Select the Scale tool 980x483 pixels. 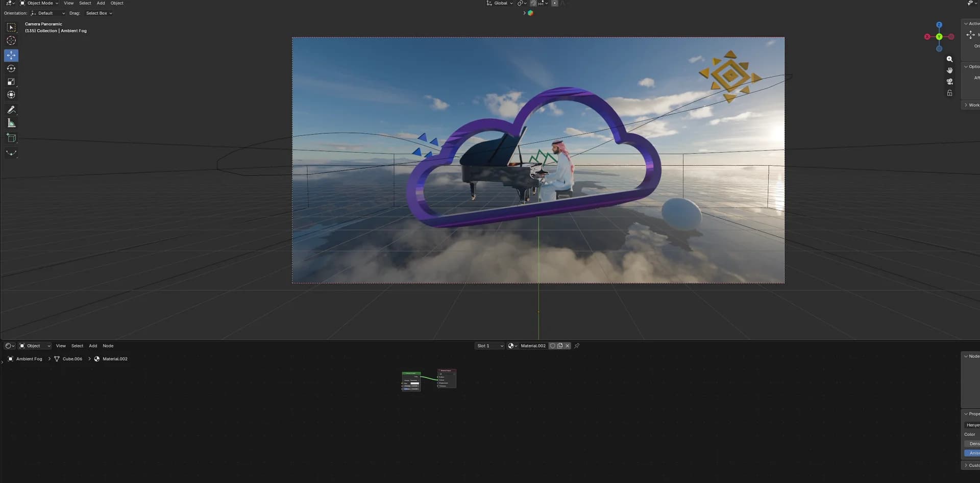11,82
